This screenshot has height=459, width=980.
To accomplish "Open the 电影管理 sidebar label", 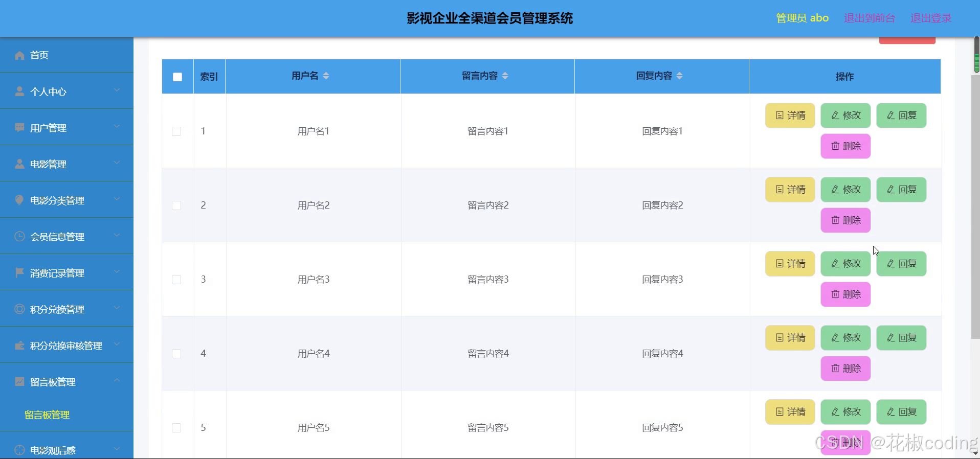I will (48, 164).
